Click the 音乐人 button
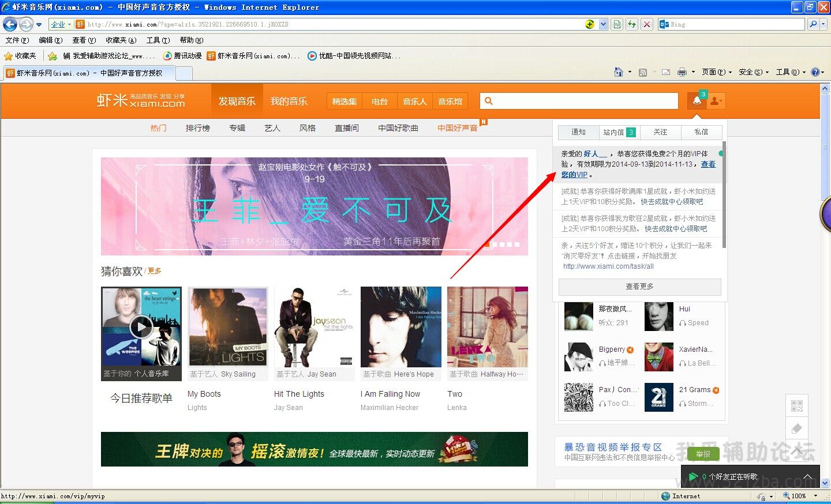 (x=415, y=101)
